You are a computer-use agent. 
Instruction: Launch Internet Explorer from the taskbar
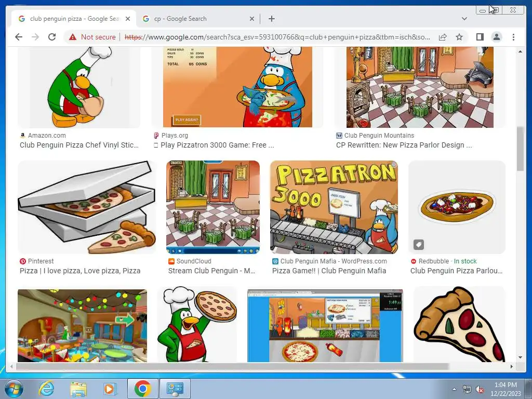pos(46,389)
